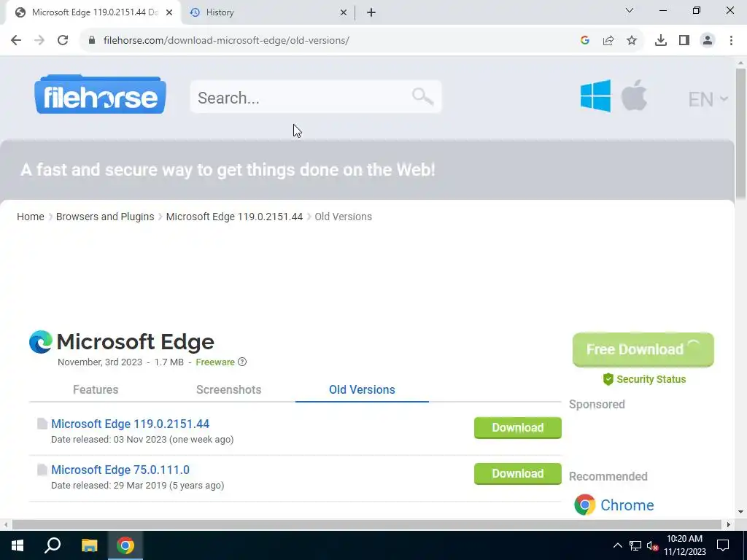Image resolution: width=747 pixels, height=560 pixels.
Task: Click the Old Versions breadcrumb text
Action: (x=343, y=217)
